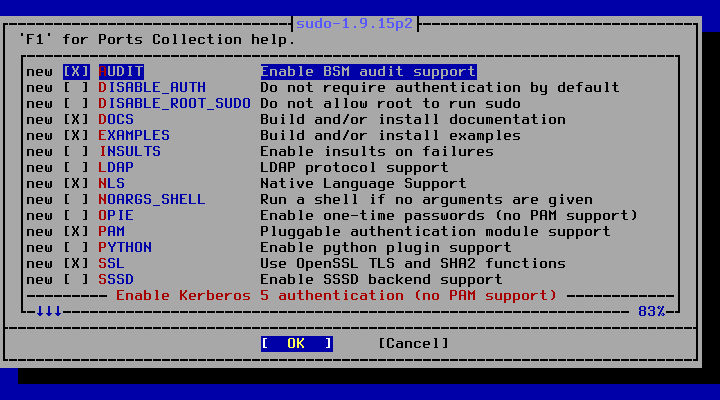Select the SSL option name
The image size is (720, 400).
click(112, 264)
